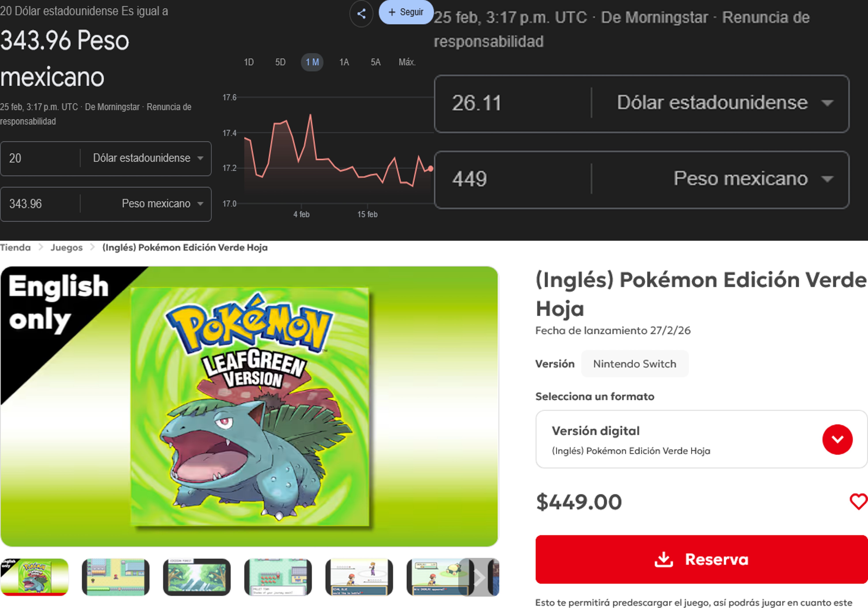Open Juegos breadcrumb link
This screenshot has height=608, width=868.
[x=66, y=247]
